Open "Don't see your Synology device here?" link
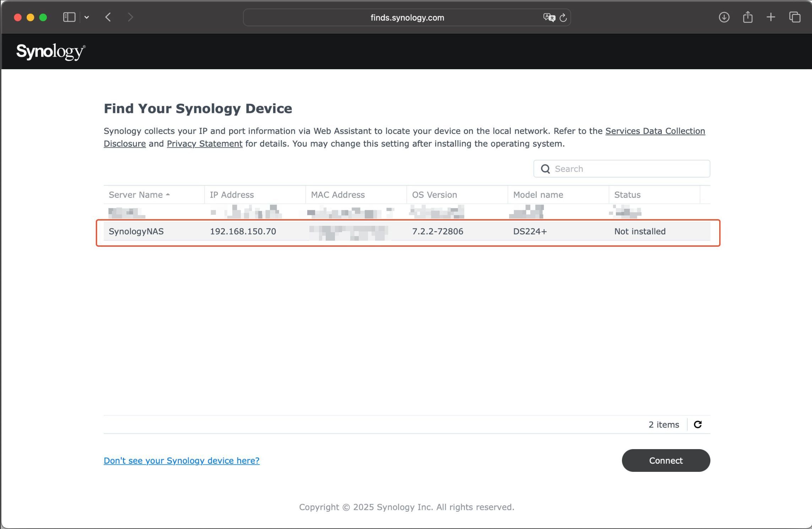Viewport: 812px width, 529px height. 182,460
